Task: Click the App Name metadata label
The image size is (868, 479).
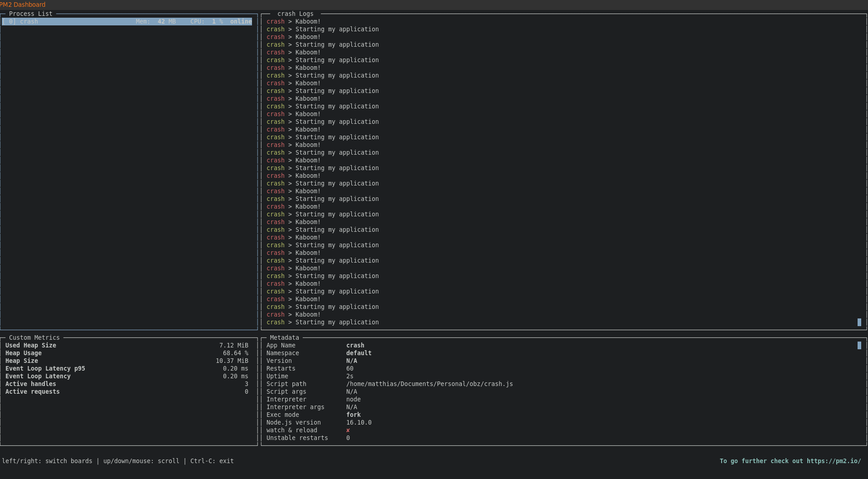Action: click(x=281, y=345)
